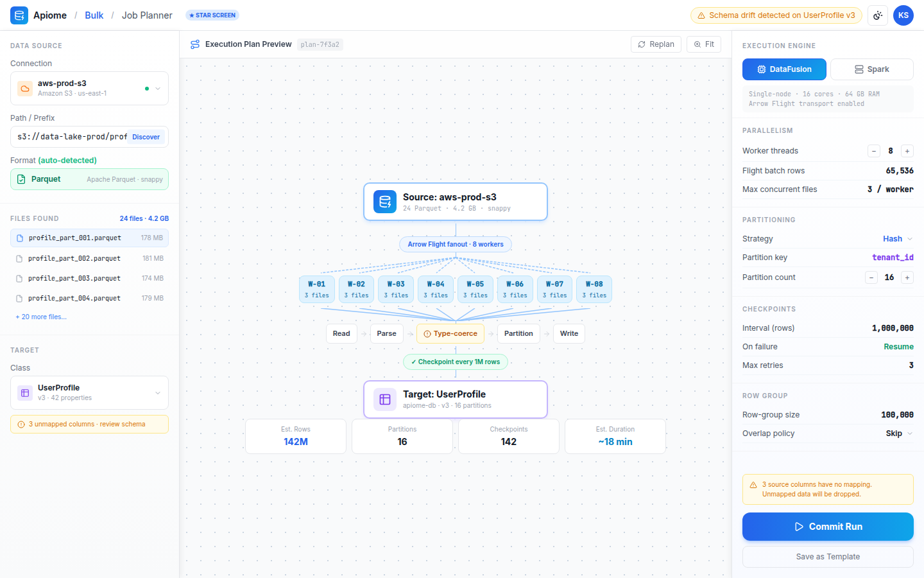924x578 pixels.
Task: Click the Commit Run button
Action: (828, 527)
